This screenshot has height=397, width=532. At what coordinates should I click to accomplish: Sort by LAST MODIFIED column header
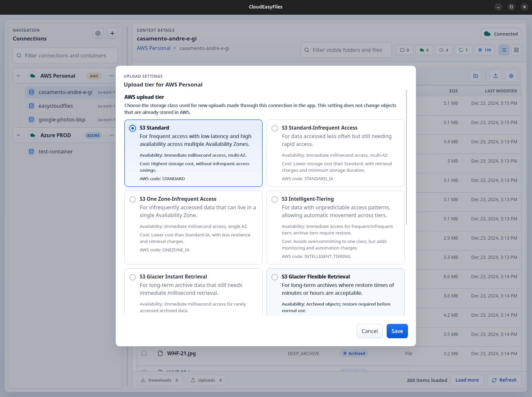pyautogui.click(x=501, y=91)
